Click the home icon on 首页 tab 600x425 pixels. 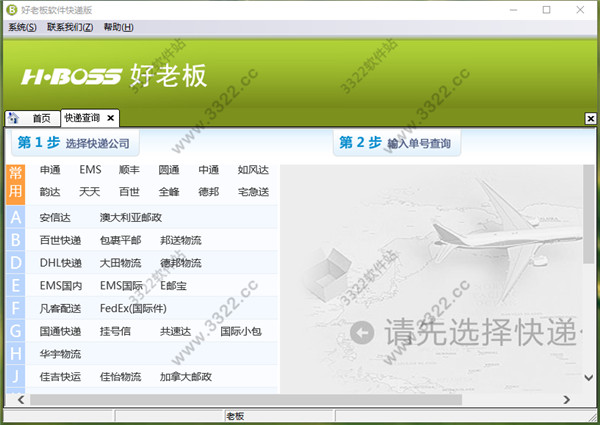[13, 118]
